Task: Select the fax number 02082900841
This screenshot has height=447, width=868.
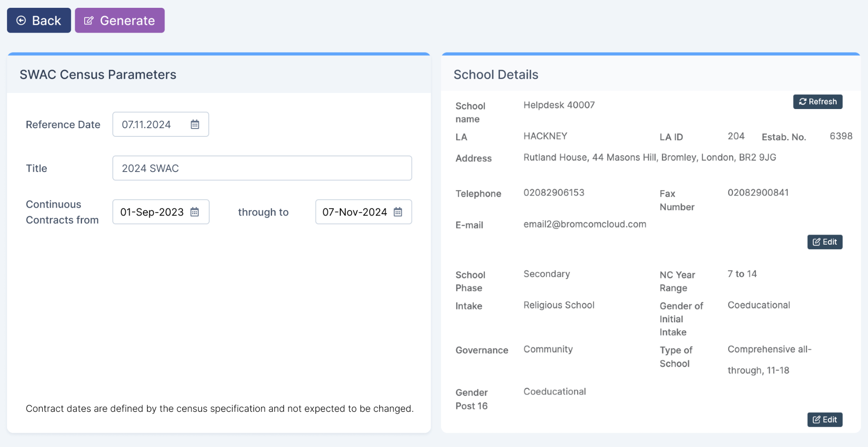Action: [x=758, y=192]
